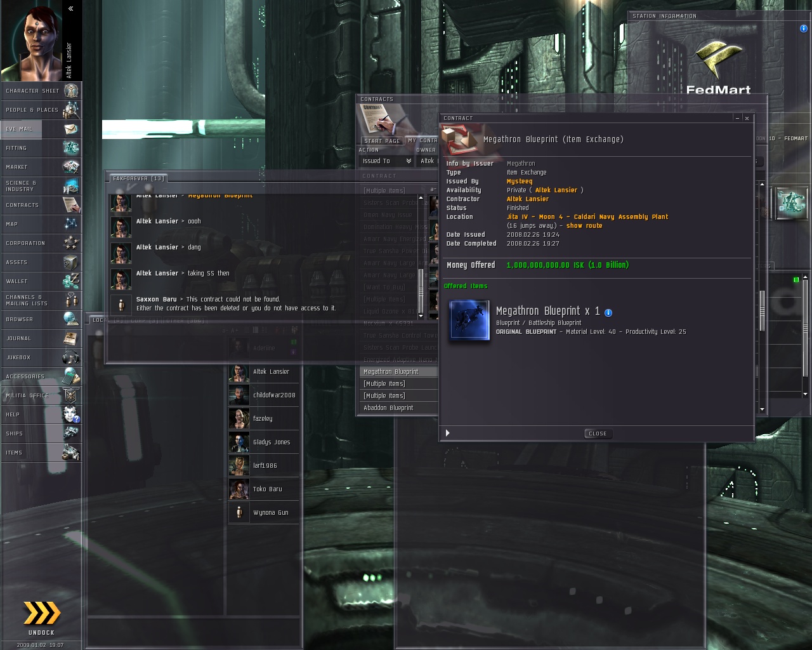
Task: Expand the triangle at contract dialog bottom
Action: coord(447,433)
